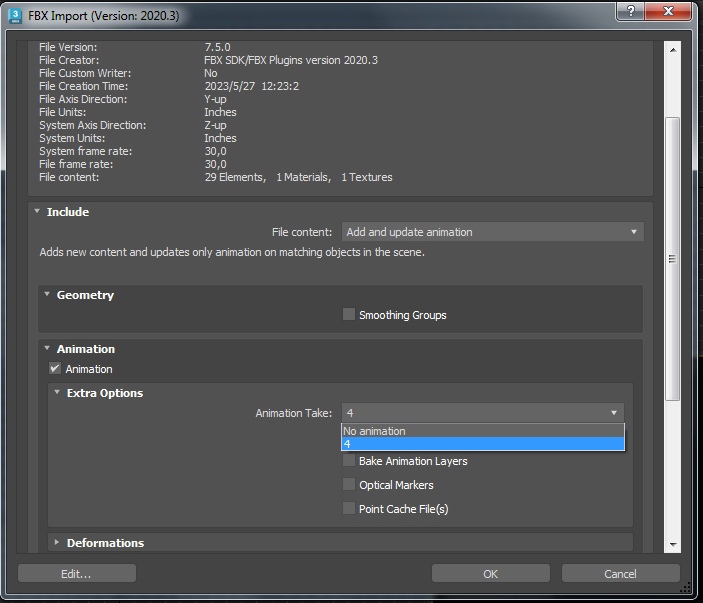Select take '4' in the dropdown list
Image resolution: width=703 pixels, height=603 pixels.
click(483, 444)
